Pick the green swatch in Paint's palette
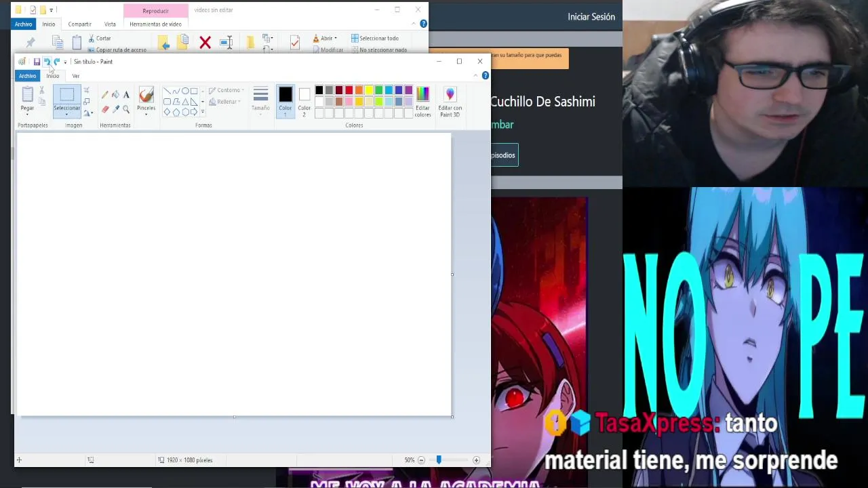The height and width of the screenshot is (488, 868). 378,90
